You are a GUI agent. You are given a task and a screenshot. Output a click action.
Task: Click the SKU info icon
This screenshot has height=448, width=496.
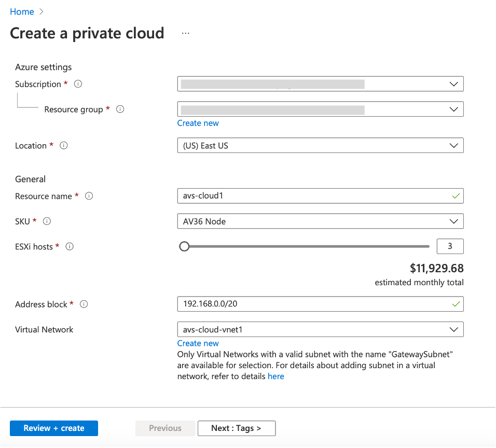tap(47, 221)
